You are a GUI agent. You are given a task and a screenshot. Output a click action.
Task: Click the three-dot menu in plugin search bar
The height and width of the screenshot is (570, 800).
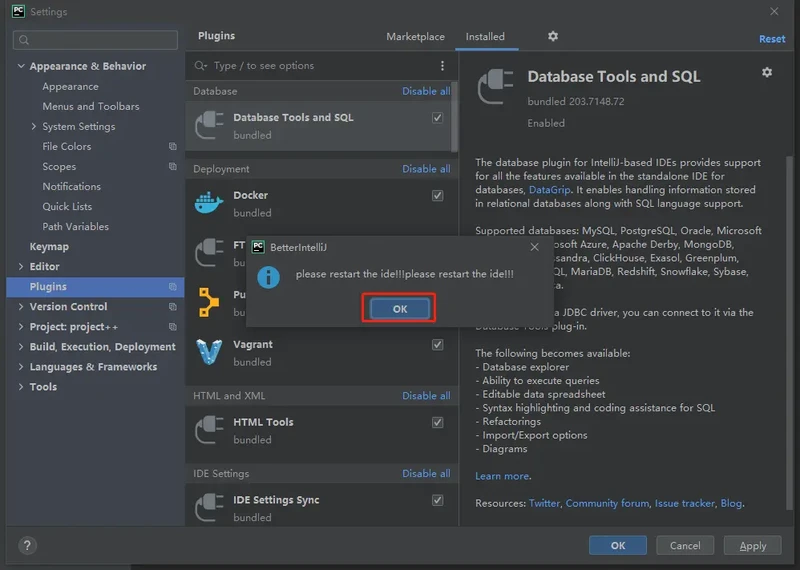coord(443,66)
